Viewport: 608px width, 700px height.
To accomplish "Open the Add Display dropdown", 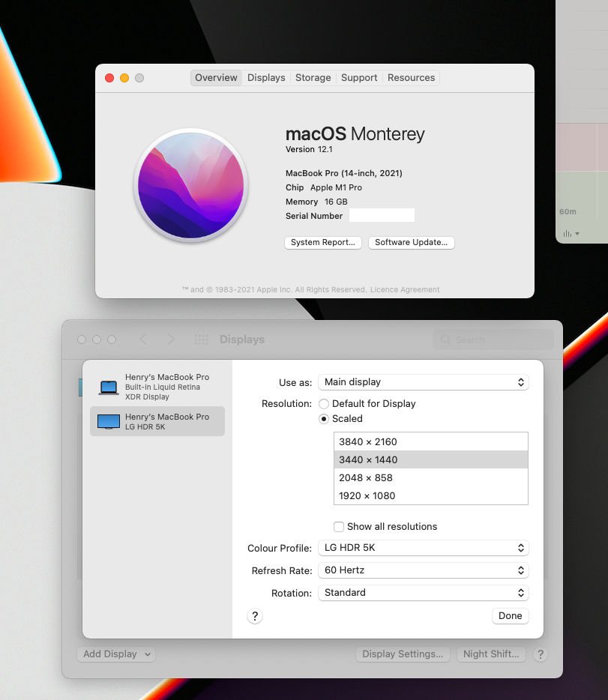I will [x=116, y=654].
